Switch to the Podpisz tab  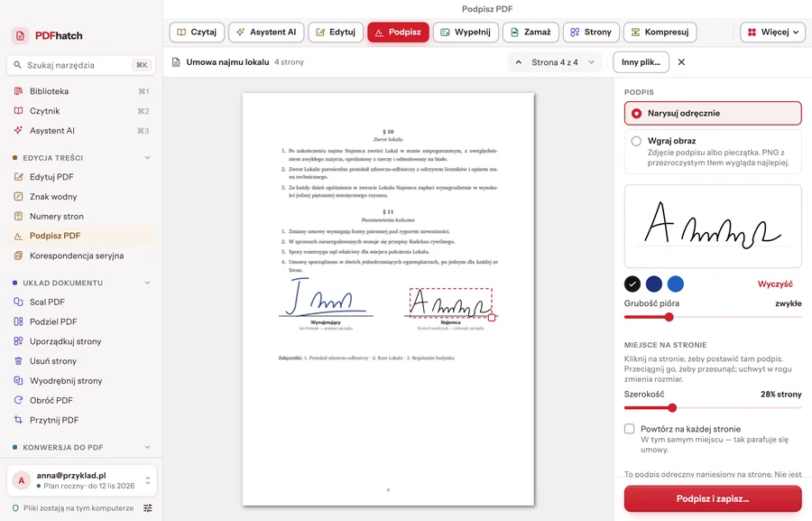[x=398, y=33]
